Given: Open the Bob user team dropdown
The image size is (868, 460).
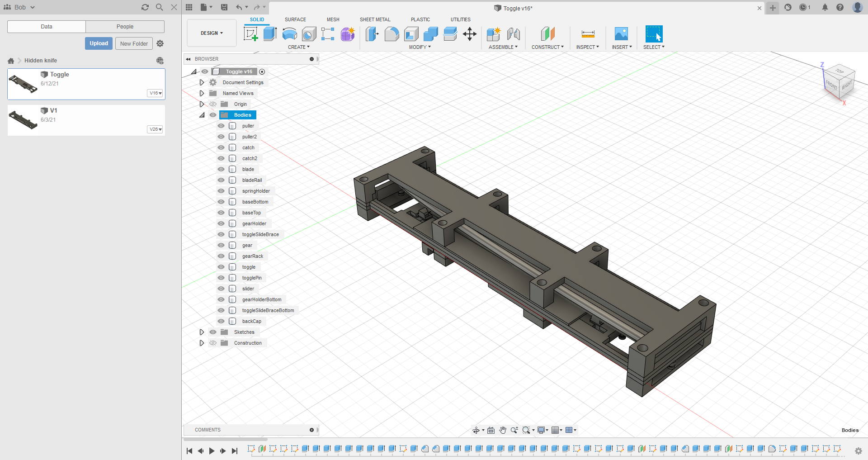Looking at the screenshot, I should pyautogui.click(x=19, y=7).
